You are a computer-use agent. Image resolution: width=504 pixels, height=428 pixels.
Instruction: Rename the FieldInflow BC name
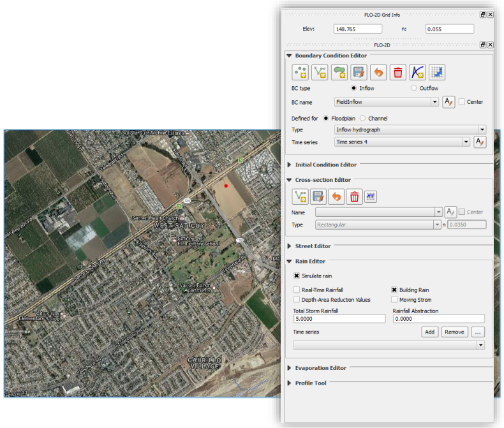coord(448,102)
